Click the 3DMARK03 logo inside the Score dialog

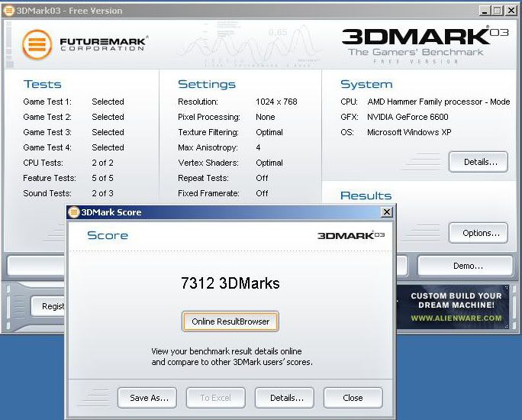(x=350, y=235)
